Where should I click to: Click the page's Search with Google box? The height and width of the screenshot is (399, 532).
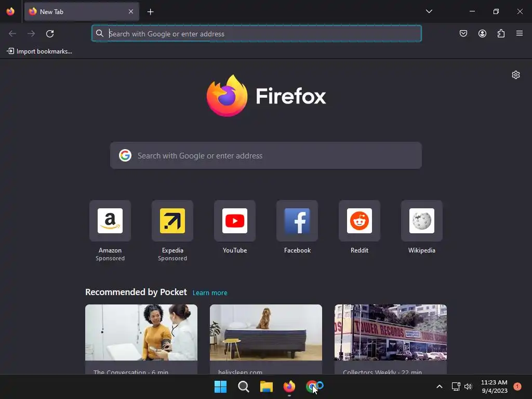point(266,155)
